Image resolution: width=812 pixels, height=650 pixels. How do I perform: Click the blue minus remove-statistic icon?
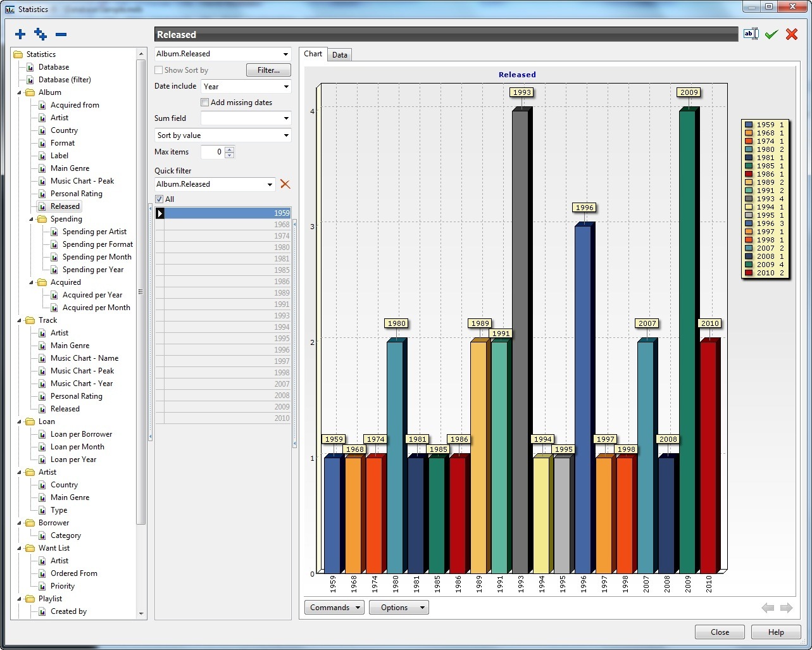pyautogui.click(x=61, y=35)
